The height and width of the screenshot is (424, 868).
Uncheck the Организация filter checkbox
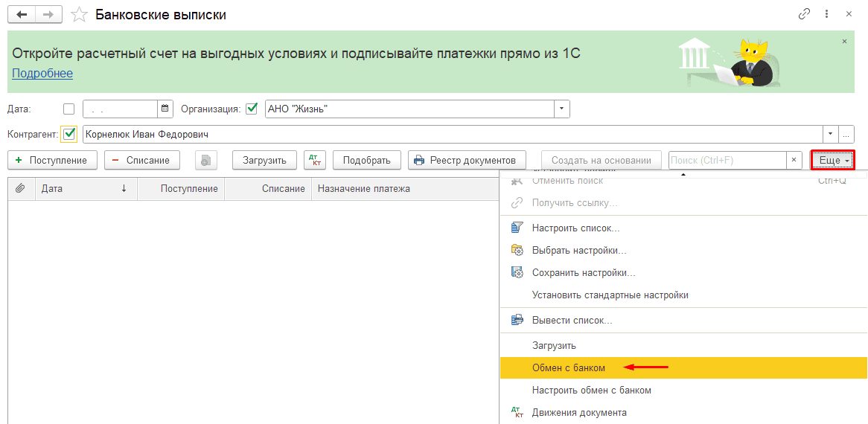pyautogui.click(x=252, y=109)
